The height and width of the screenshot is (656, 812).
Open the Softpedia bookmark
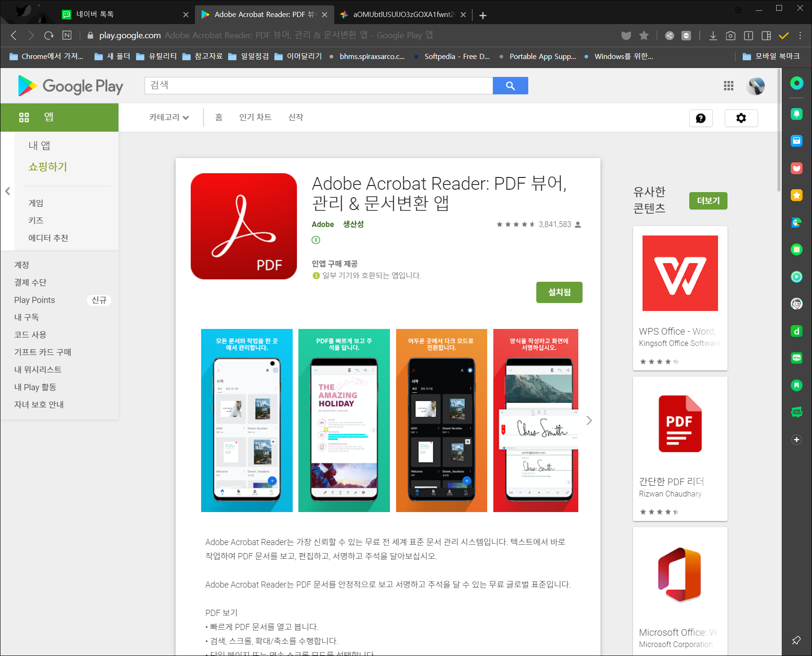coord(452,56)
